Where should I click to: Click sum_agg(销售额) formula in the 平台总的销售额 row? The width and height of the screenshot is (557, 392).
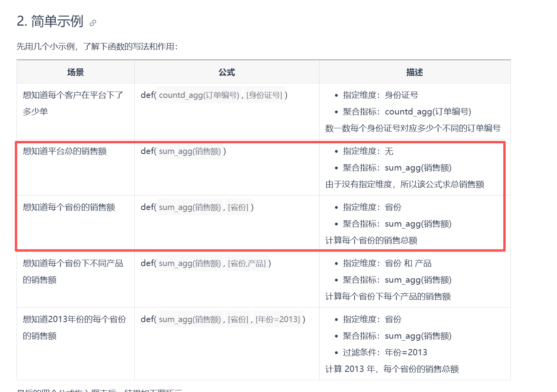(190, 151)
